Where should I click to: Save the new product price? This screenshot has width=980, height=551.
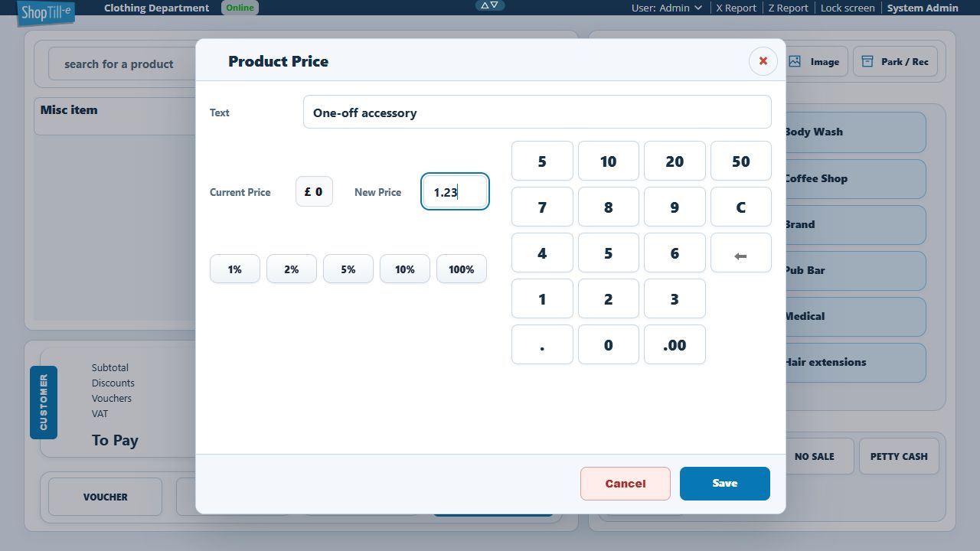pyautogui.click(x=724, y=484)
